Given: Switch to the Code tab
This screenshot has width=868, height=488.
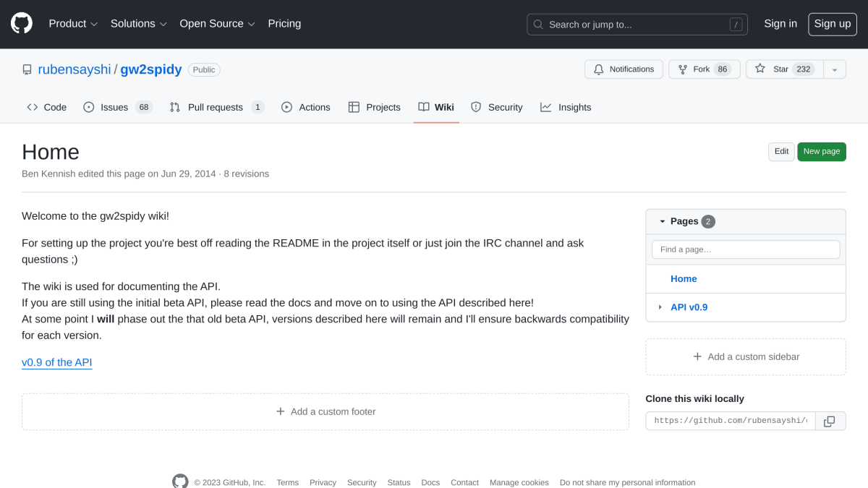Looking at the screenshot, I should pyautogui.click(x=47, y=107).
